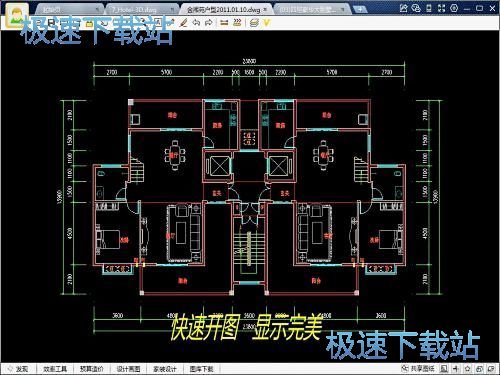
Task: Click the share drawing icon in status bar
Action: (405, 368)
